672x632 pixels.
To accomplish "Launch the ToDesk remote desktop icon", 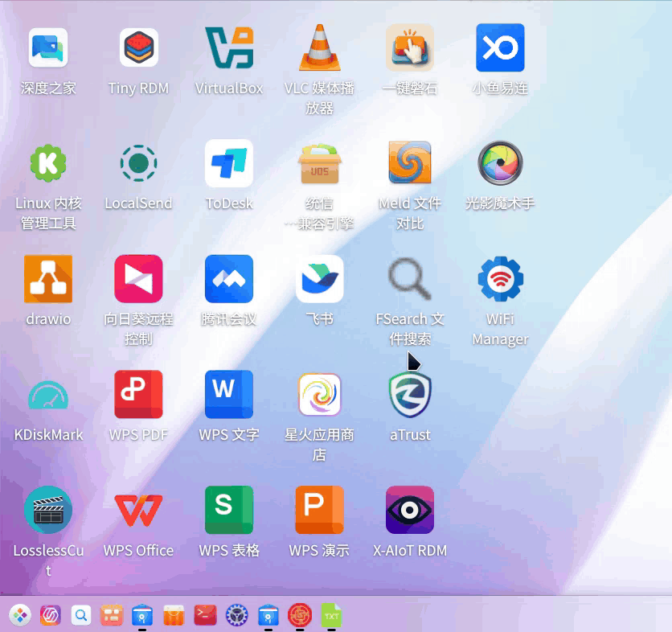I will pyautogui.click(x=229, y=163).
